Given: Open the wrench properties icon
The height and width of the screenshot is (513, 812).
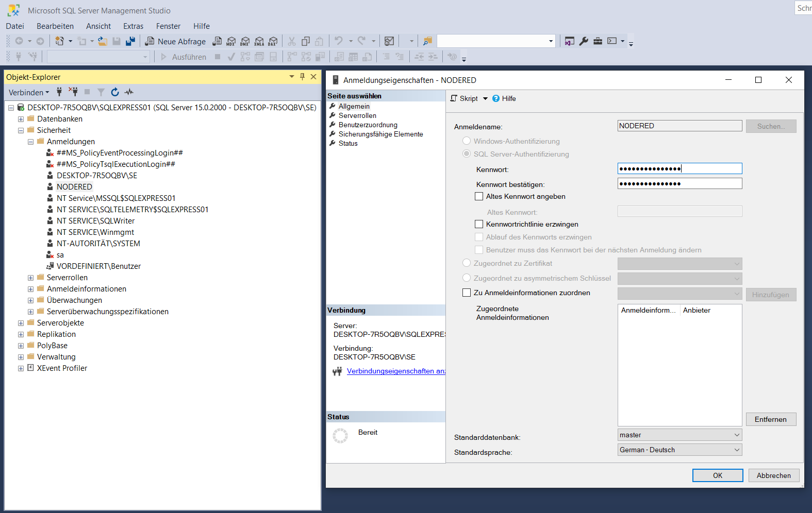Looking at the screenshot, I should (584, 41).
